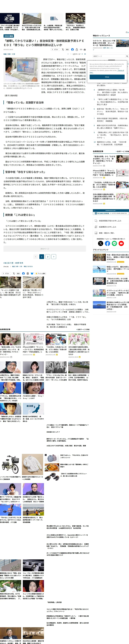The height and width of the screenshot is (644, 129).
Task: Click the プッシュ通知 bell button
Action: pos(40,273)
